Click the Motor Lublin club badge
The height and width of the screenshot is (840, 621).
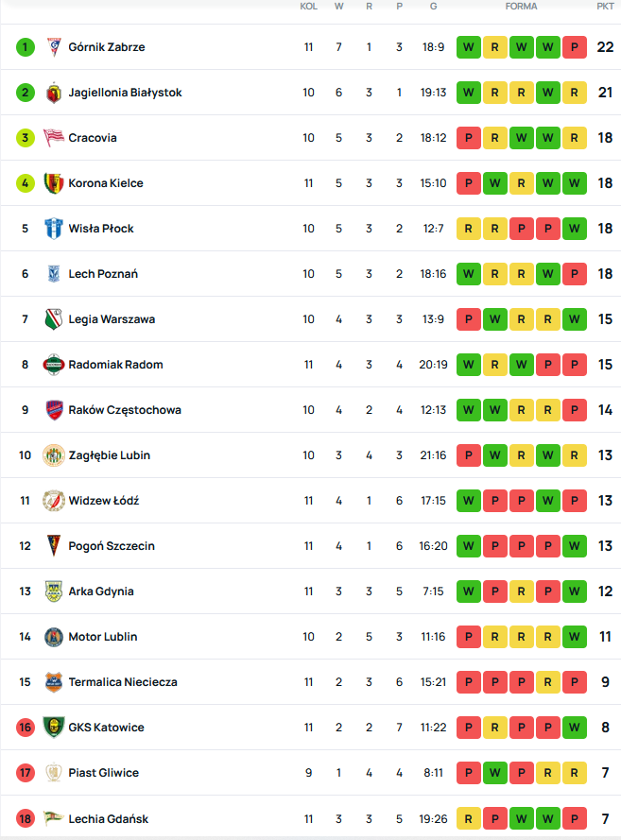[54, 637]
